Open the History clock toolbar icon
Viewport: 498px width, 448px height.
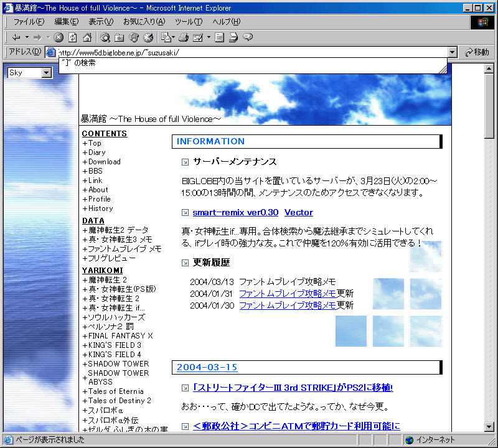pyautogui.click(x=148, y=37)
